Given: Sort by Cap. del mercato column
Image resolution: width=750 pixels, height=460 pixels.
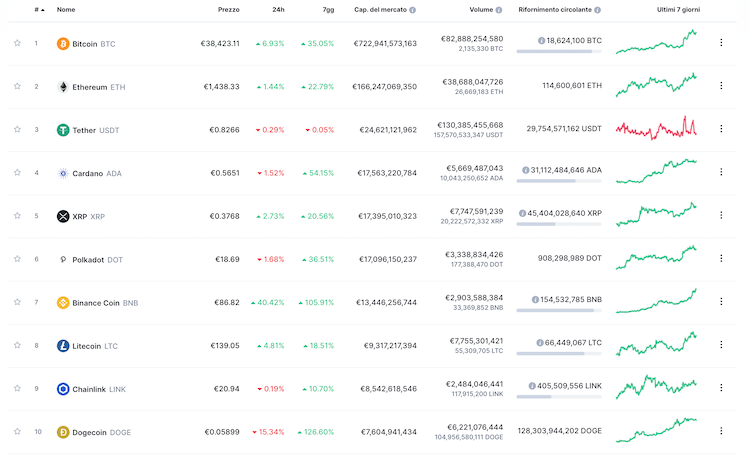Looking at the screenshot, I should (380, 10).
